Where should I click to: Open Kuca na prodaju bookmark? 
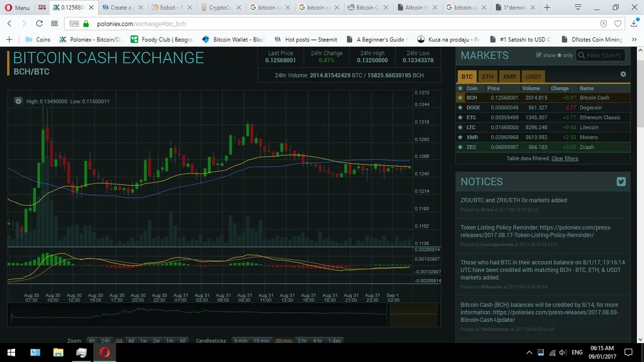(x=449, y=39)
